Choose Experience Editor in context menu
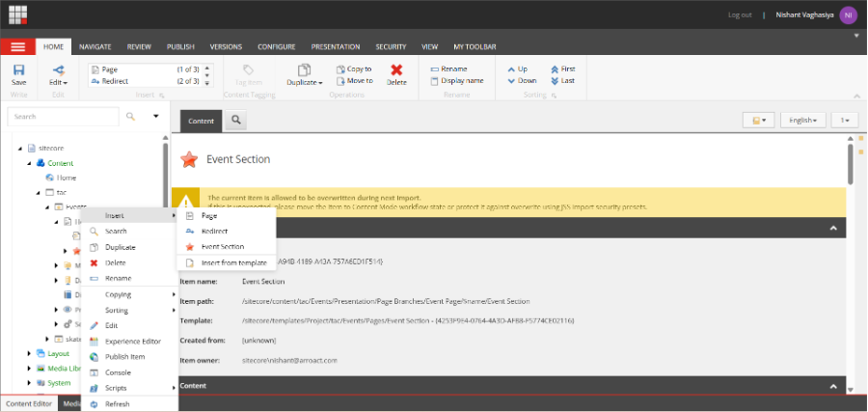 129,342
